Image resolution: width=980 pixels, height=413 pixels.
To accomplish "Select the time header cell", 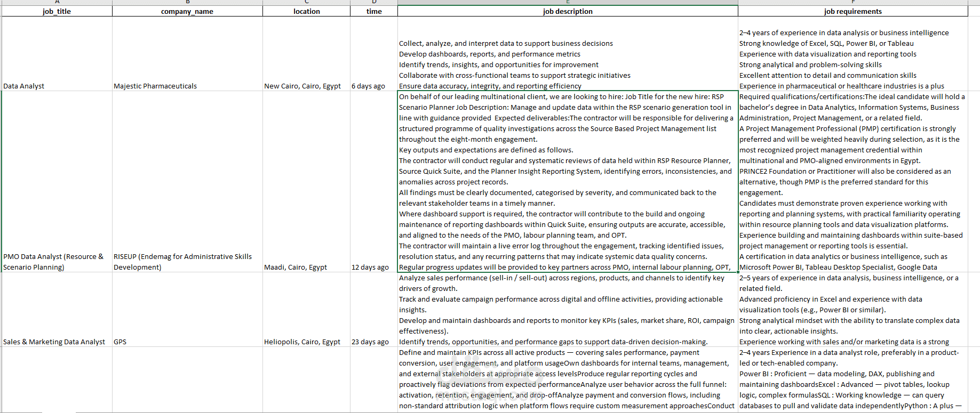I will 374,11.
